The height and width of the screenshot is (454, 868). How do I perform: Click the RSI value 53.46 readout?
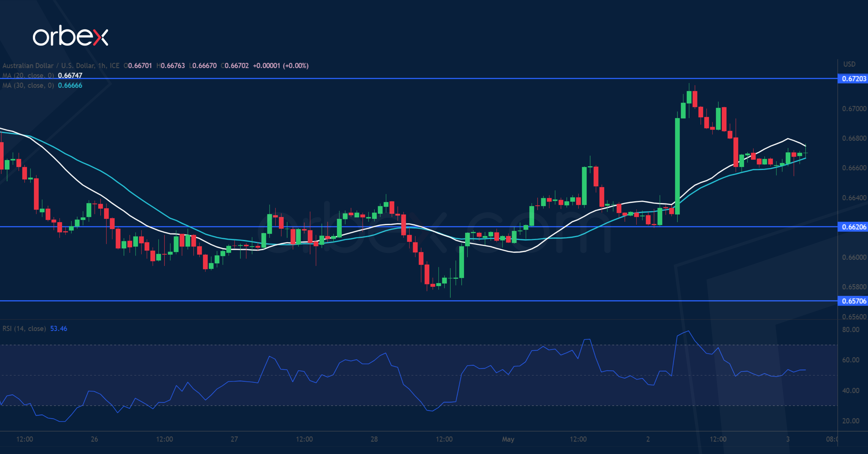tap(59, 329)
